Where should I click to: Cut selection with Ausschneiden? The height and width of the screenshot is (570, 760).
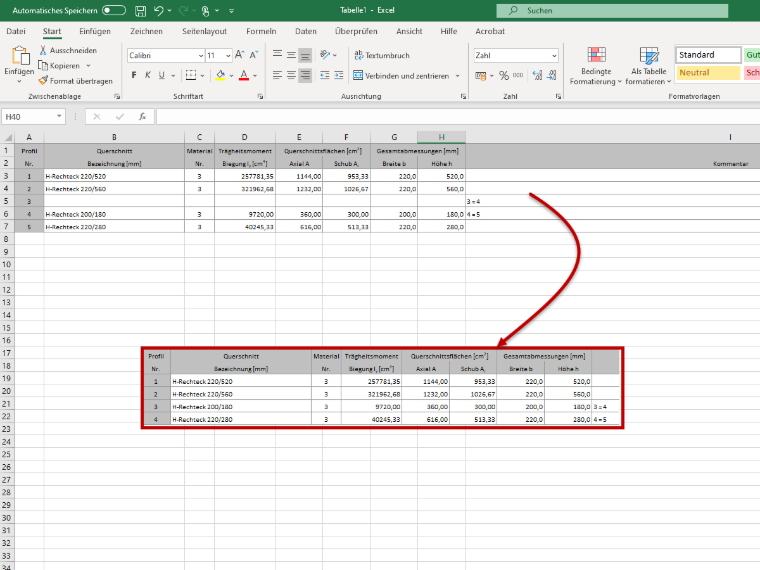(68, 50)
